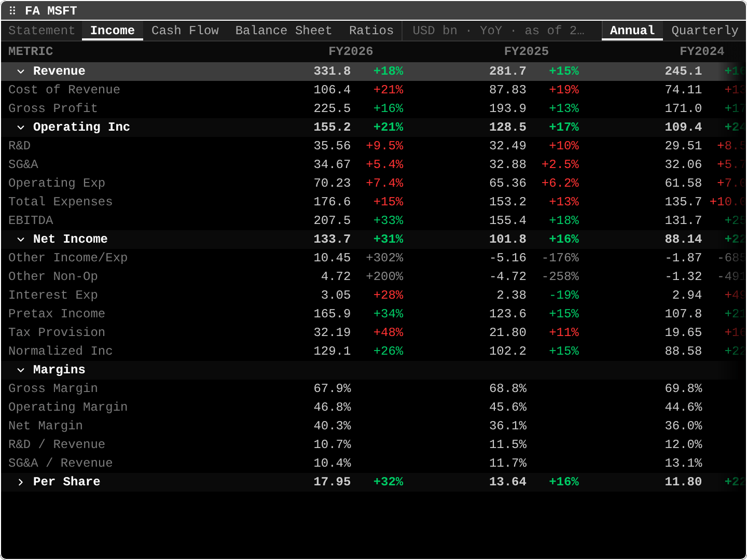Collapse the Net Income section chevron
The image size is (747, 560).
click(21, 239)
